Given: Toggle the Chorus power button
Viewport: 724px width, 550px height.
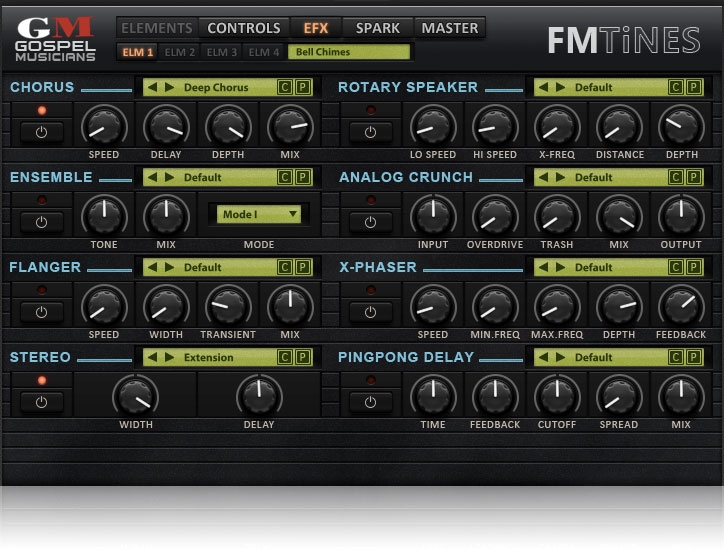Looking at the screenshot, I should (x=42, y=133).
